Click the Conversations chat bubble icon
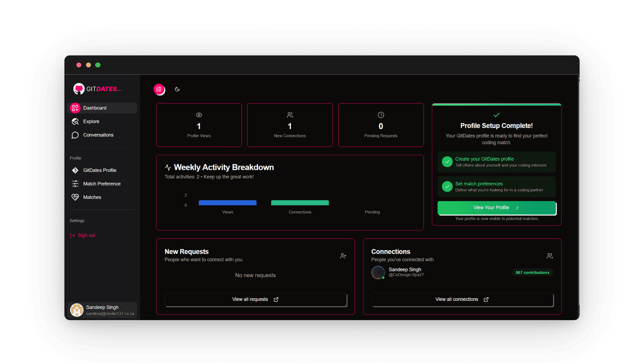The height and width of the screenshot is (364, 644). coord(75,135)
